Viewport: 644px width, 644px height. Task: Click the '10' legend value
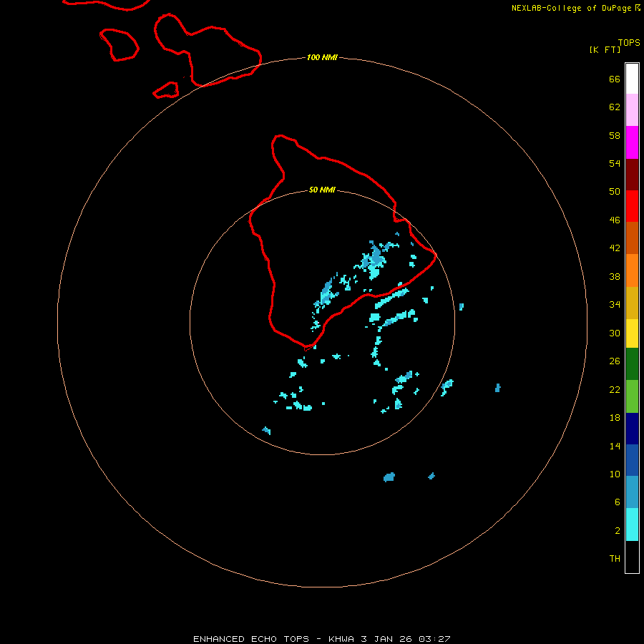[615, 474]
